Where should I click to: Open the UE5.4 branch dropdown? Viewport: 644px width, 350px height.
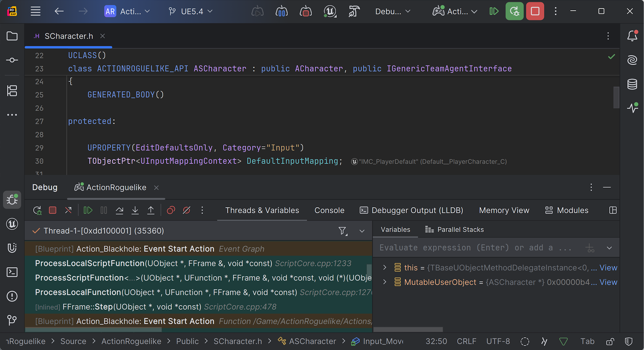point(191,11)
